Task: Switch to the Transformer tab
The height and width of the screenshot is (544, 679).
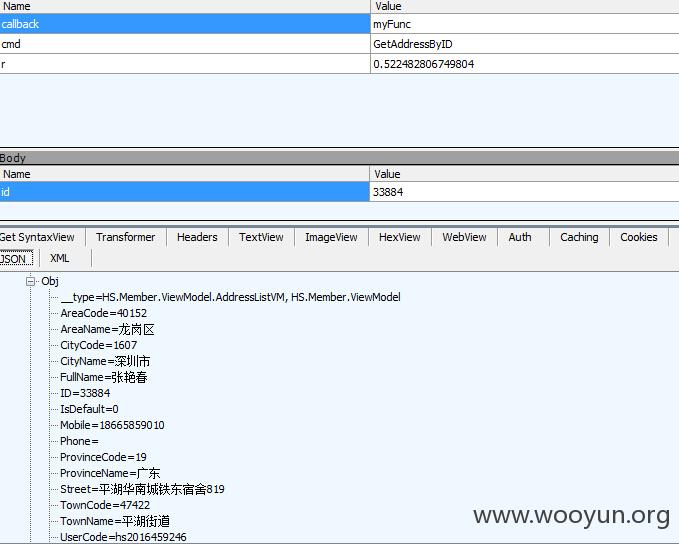Action: pos(126,237)
